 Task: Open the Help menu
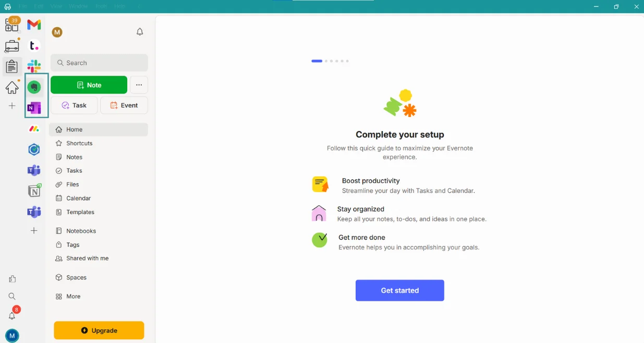120,6
